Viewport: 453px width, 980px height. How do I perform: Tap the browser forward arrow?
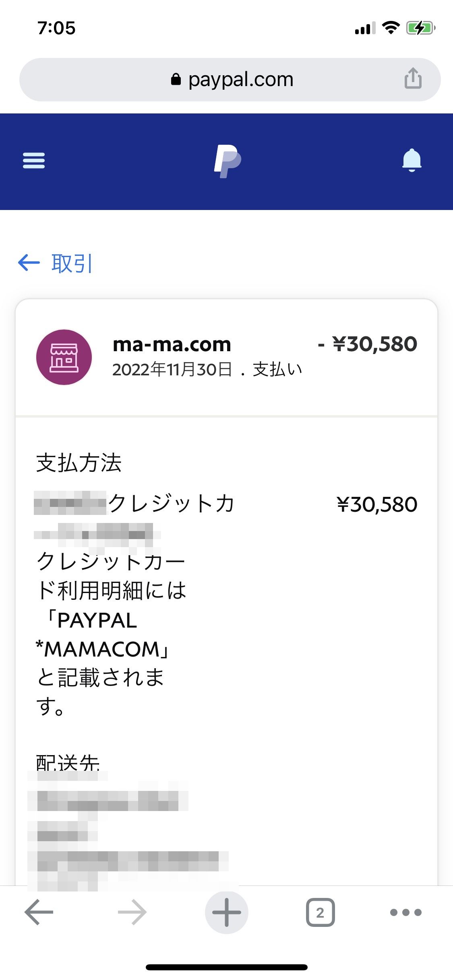132,912
